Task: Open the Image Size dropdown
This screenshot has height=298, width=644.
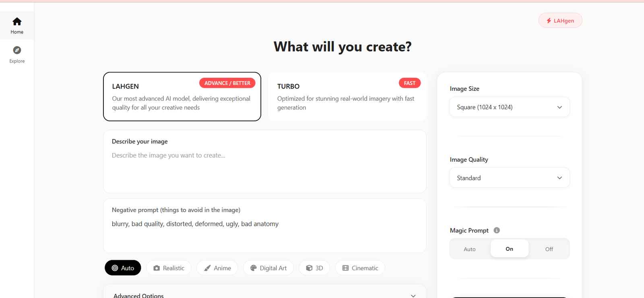Action: tap(509, 107)
